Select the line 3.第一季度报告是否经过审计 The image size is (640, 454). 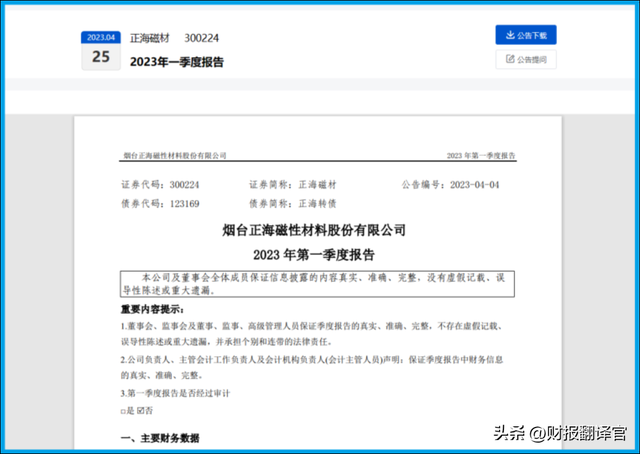[x=176, y=393]
